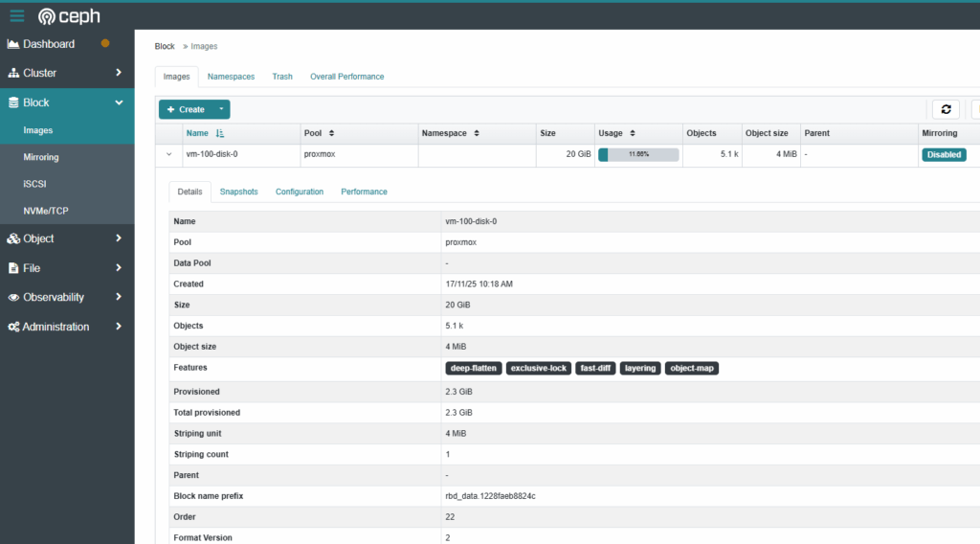The image size is (980, 544).
Task: Sort by the Pool column arrows
Action: pyautogui.click(x=331, y=134)
